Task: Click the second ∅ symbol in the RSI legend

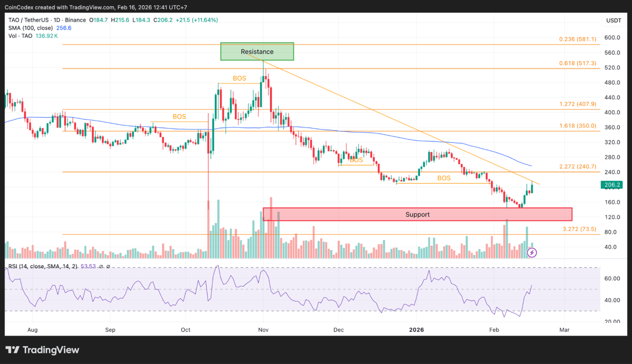Action: point(108,266)
